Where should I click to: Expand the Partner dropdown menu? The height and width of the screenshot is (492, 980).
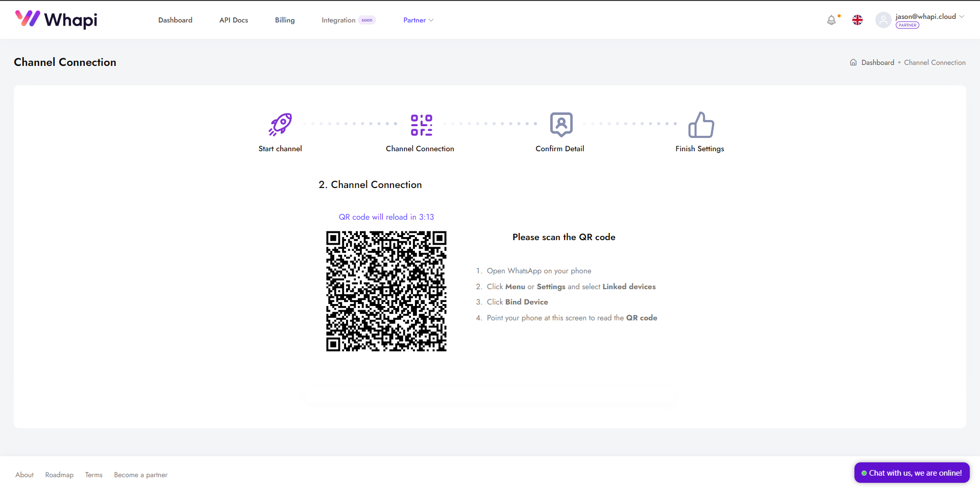click(x=418, y=20)
